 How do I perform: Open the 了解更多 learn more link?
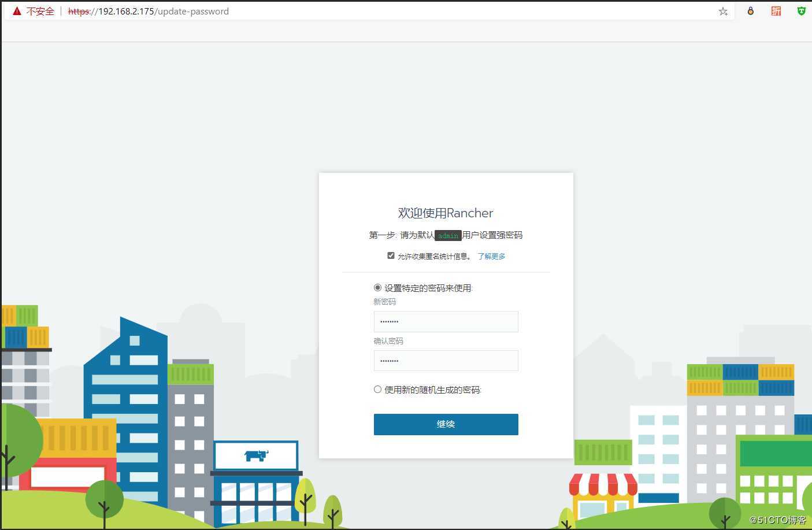pyautogui.click(x=491, y=256)
